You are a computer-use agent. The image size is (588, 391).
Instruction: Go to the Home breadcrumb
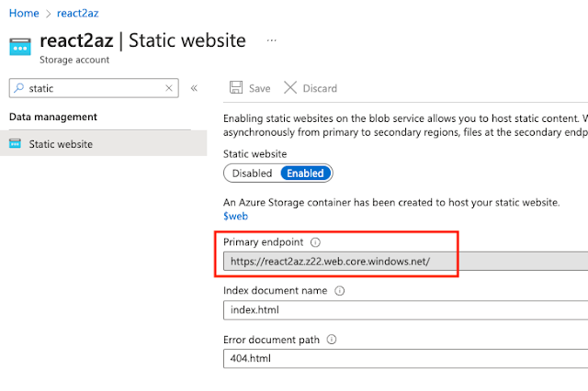(x=23, y=13)
